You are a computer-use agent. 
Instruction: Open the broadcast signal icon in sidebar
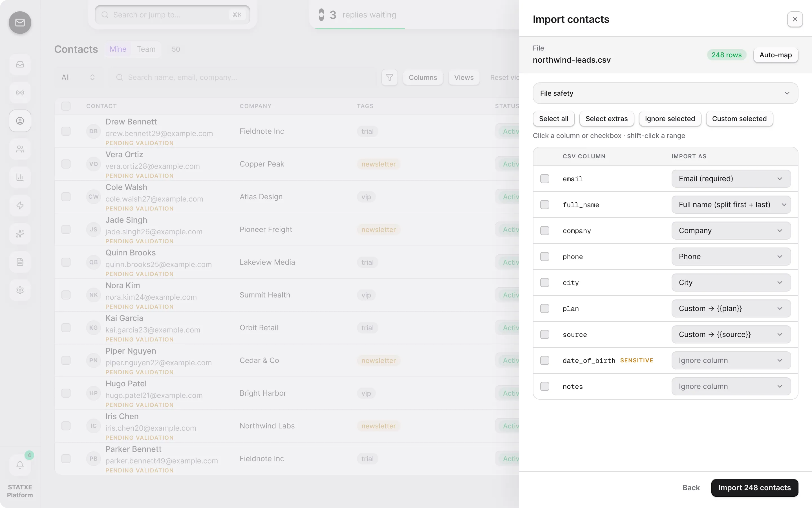(20, 92)
